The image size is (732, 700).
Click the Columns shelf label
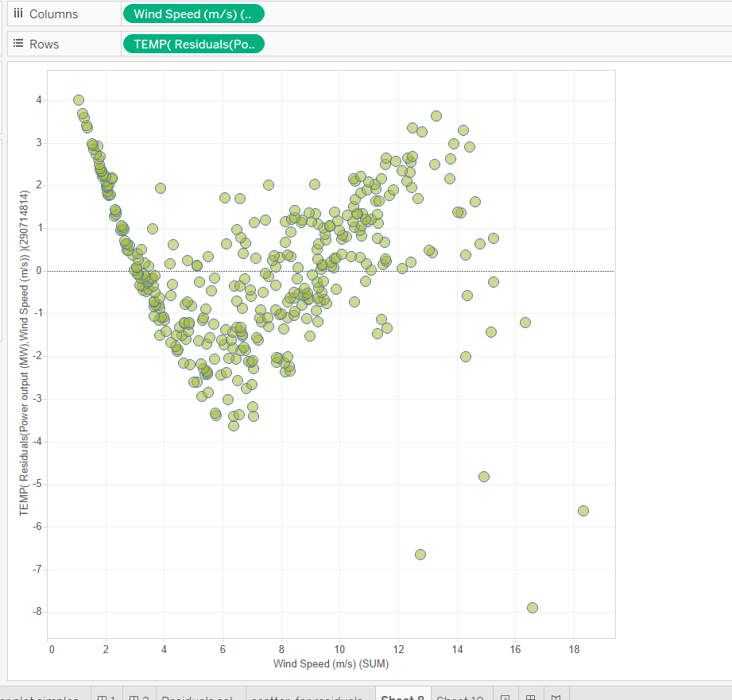pos(54,14)
